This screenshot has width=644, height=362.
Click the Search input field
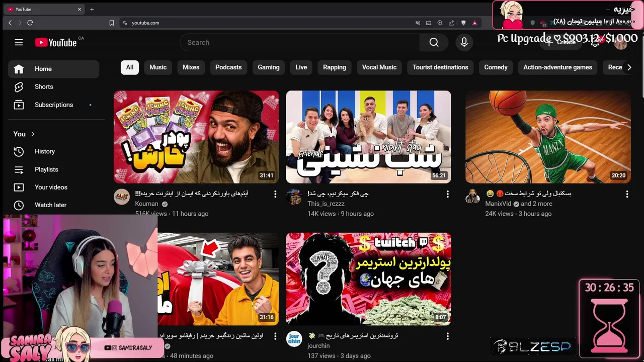pos(300,43)
